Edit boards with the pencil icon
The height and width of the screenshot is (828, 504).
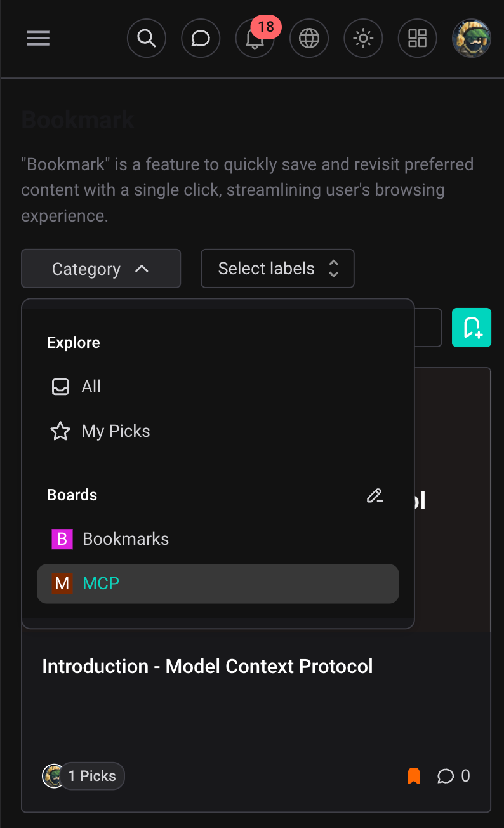[375, 495]
